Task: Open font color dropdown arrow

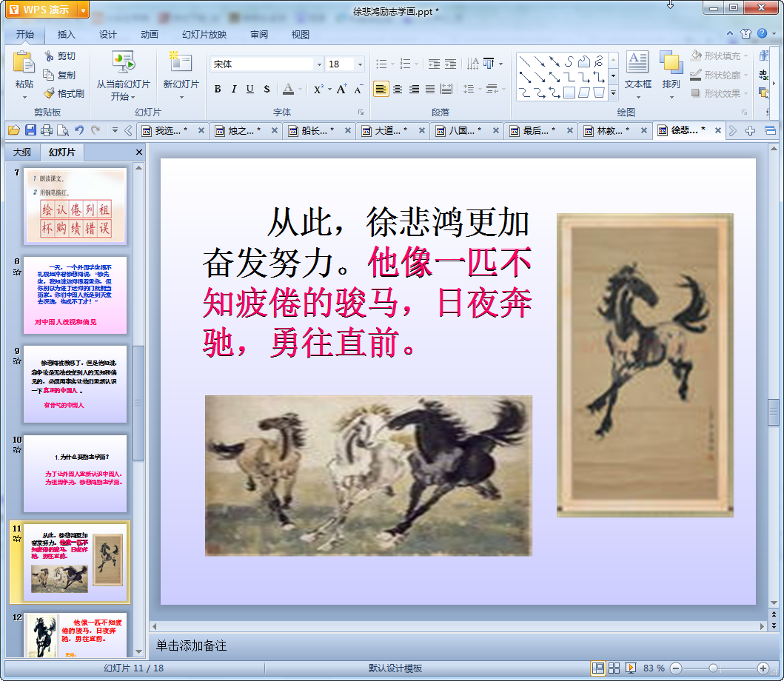Action: [300, 89]
